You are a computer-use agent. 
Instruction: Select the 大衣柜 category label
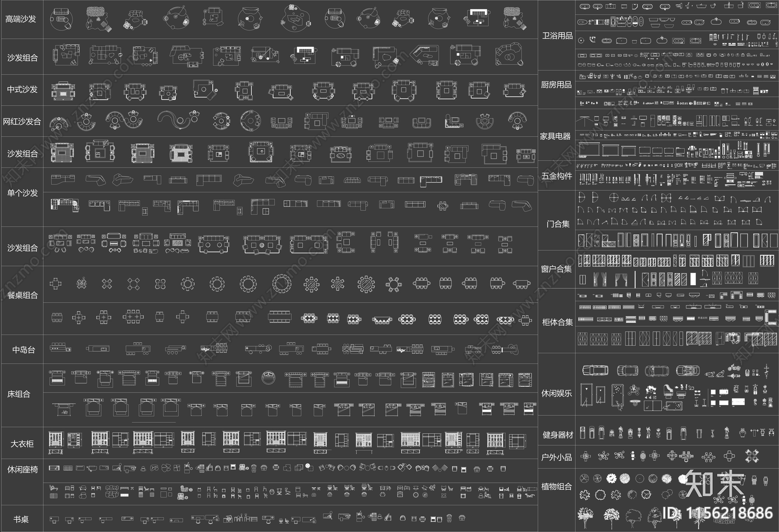tap(22, 444)
